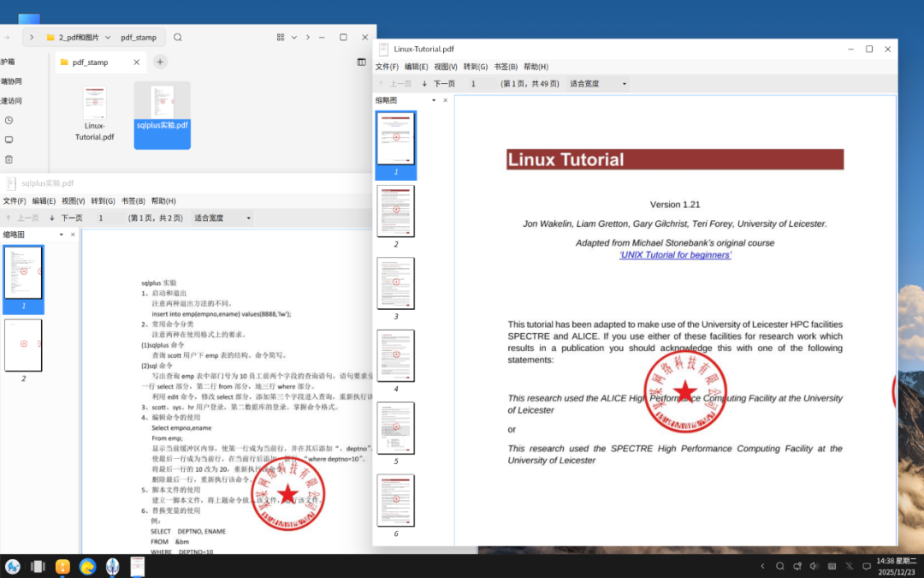Image resolution: width=924 pixels, height=578 pixels.
Task: Open 书签(B) menu in Linux-Tutorial.pdf viewer
Action: [x=505, y=67]
